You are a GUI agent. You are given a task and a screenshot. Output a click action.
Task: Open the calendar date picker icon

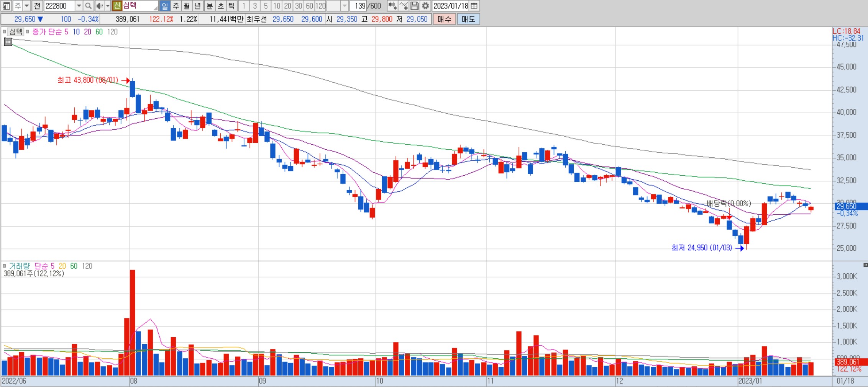click(x=474, y=6)
